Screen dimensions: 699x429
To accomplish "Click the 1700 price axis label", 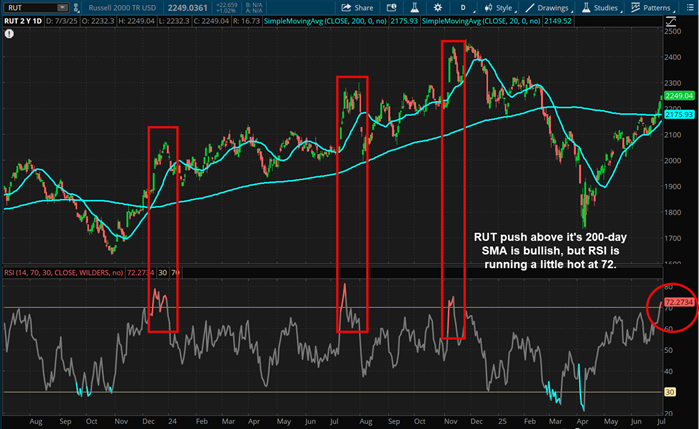I will 673,238.
